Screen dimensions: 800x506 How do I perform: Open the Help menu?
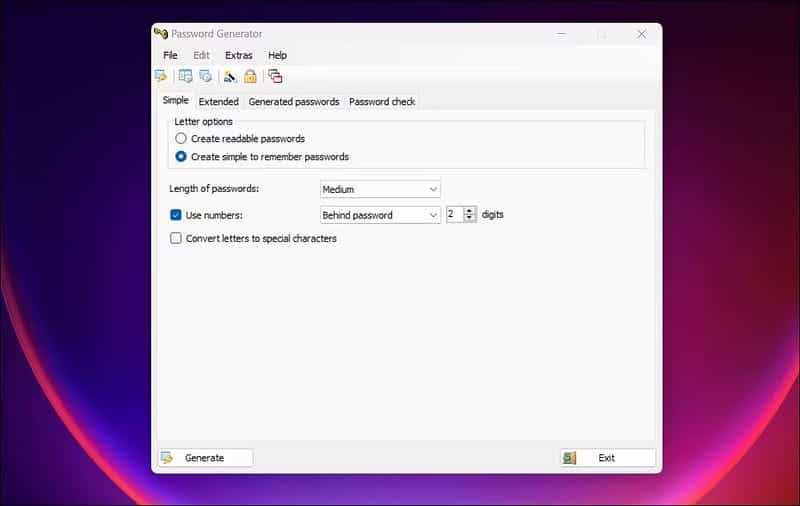tap(278, 55)
